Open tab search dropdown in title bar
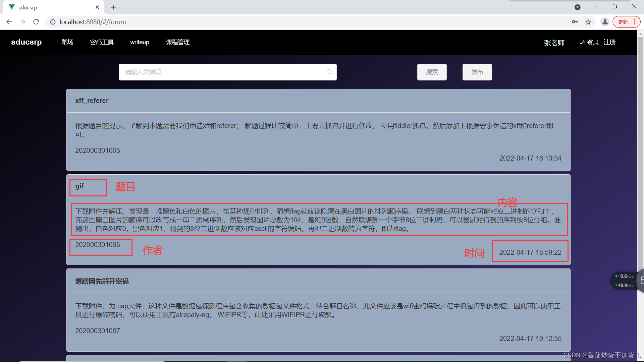644x362 pixels. 577,7
